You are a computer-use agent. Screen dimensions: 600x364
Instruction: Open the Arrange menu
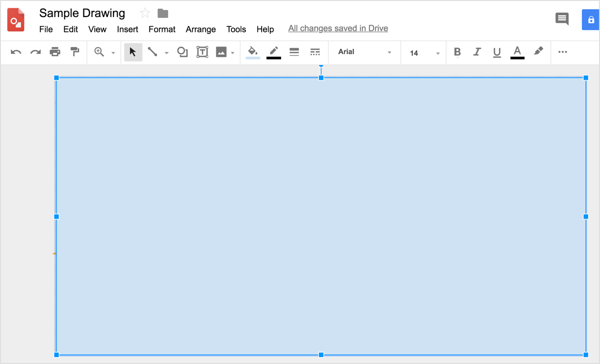point(201,29)
